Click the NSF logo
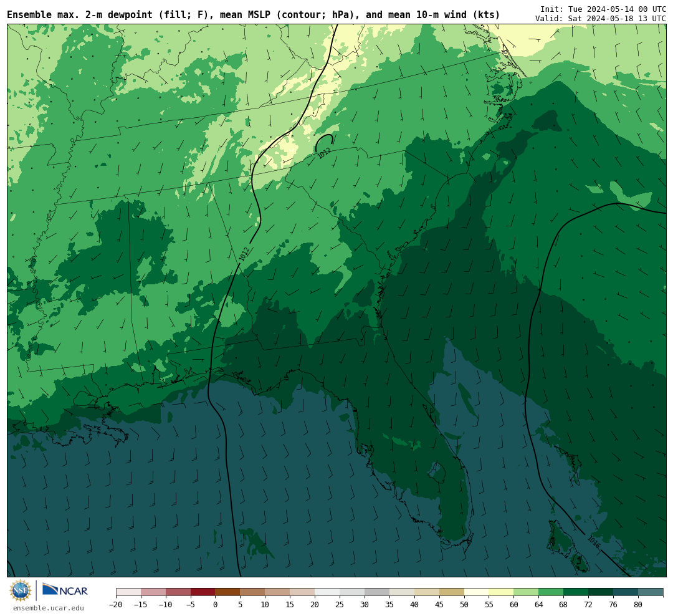This screenshot has height=616, width=673. 20,590
